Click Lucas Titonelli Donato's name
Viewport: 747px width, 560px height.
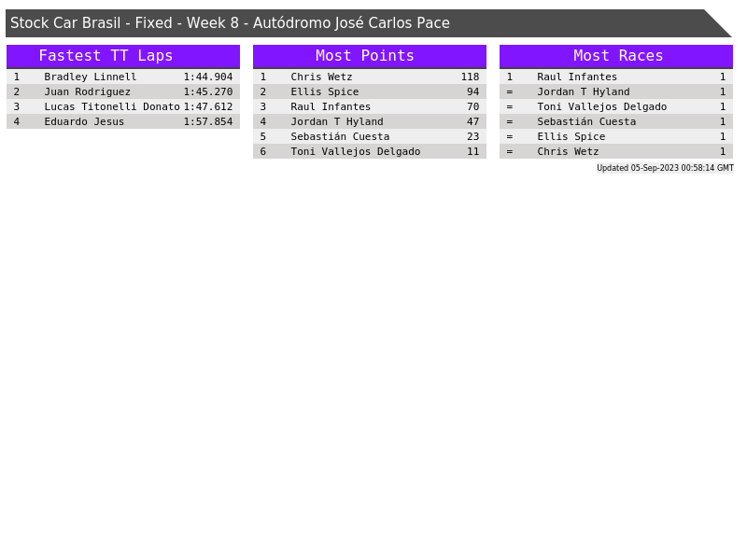coord(111,106)
